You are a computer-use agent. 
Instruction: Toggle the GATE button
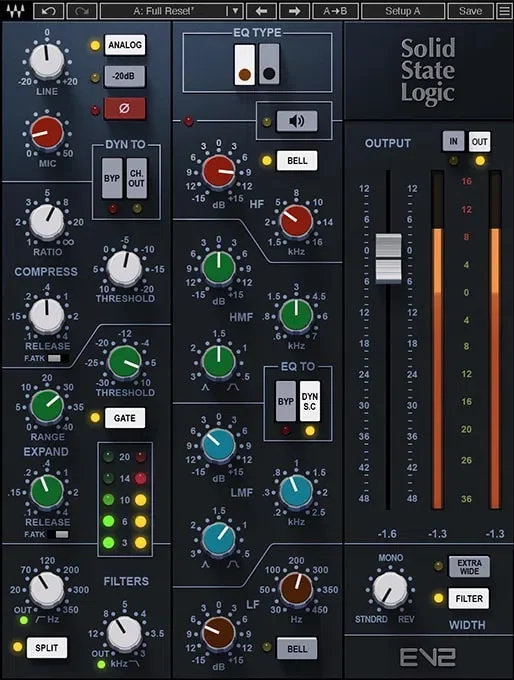(125, 418)
